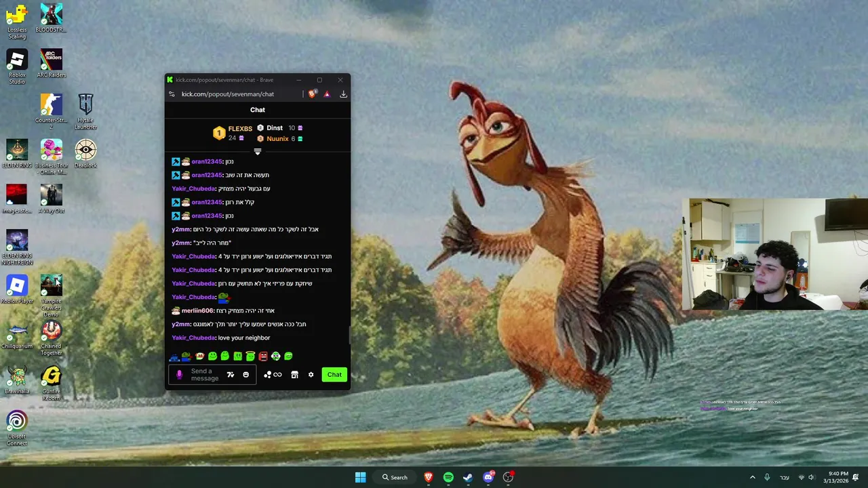Open ARC Raiders desktop shortcut
Viewport: 868px width, 488px height.
51,64
